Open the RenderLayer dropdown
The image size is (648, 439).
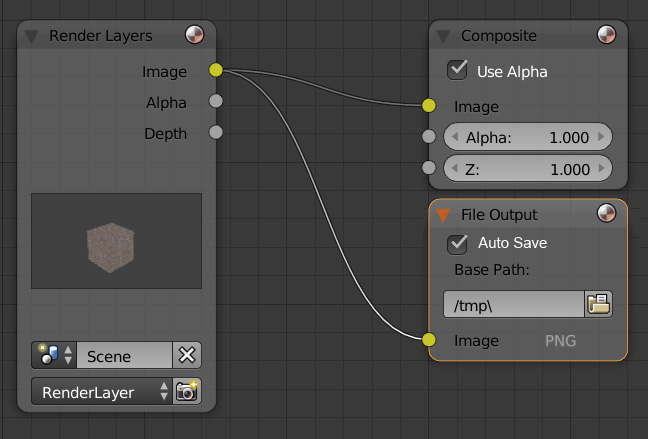[102, 391]
